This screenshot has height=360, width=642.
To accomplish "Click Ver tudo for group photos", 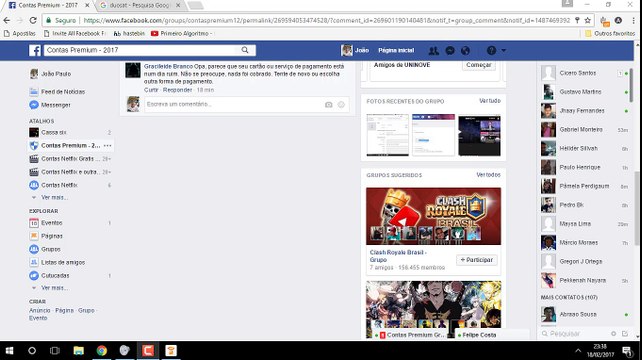I will tap(490, 101).
